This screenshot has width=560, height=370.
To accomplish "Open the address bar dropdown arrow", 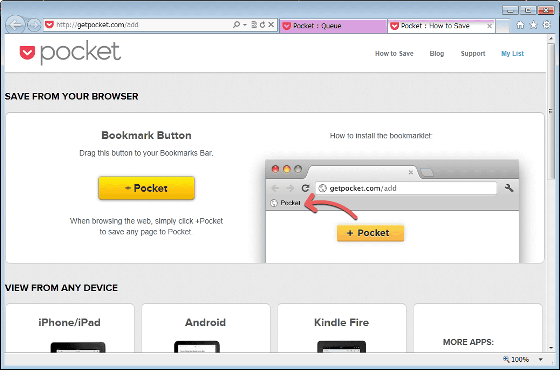I will point(245,25).
